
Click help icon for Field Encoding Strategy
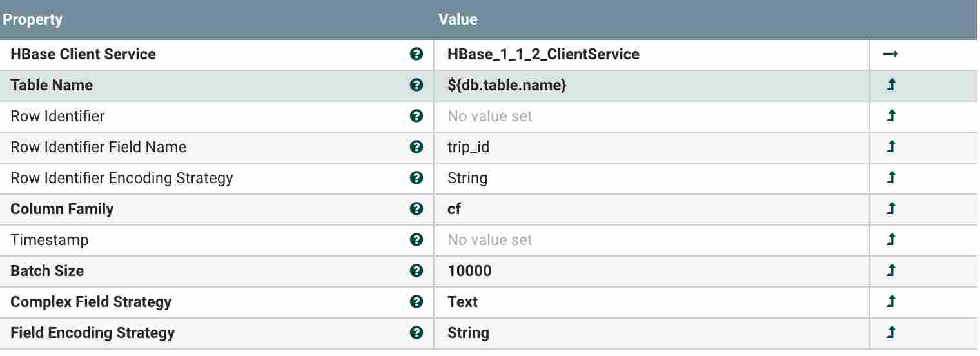tap(416, 333)
